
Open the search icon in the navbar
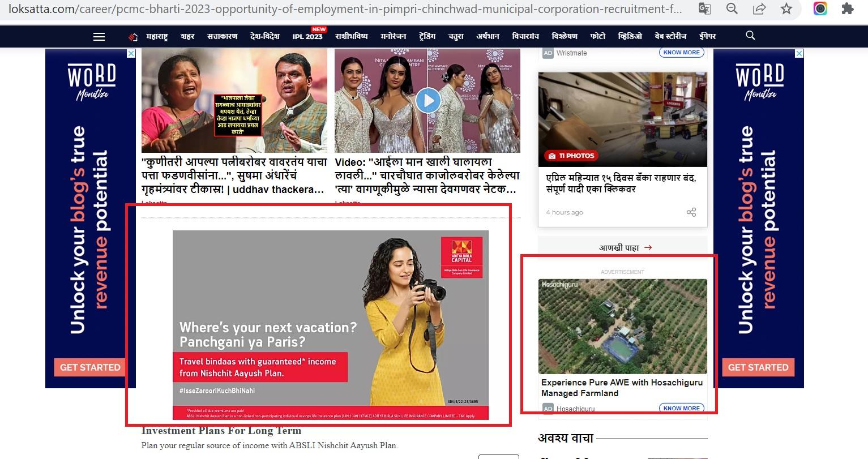click(750, 36)
